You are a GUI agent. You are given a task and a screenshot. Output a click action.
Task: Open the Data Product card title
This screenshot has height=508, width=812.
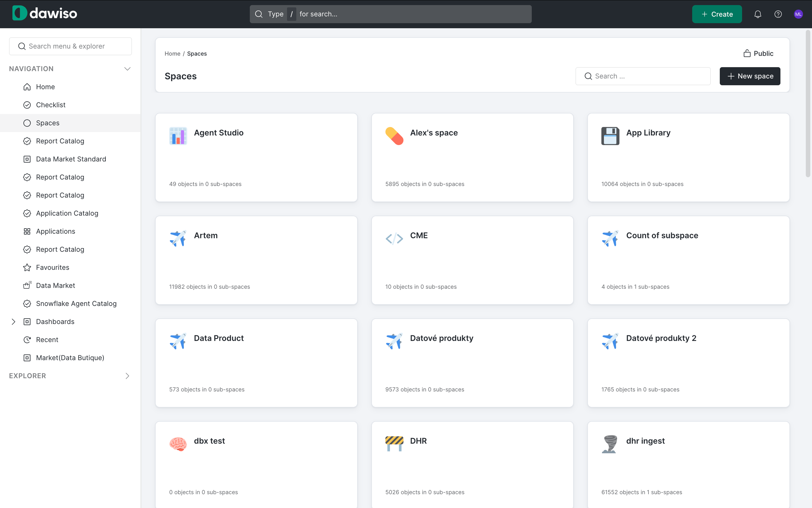pos(219,338)
